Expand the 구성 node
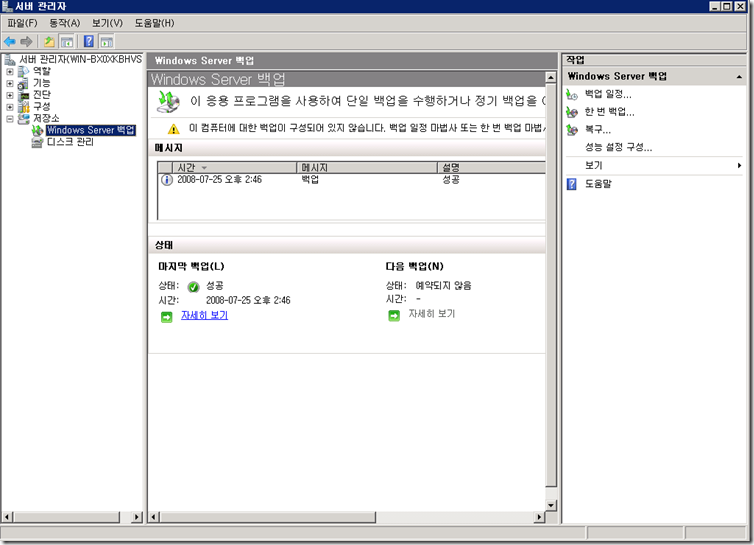The image size is (754, 545). [x=10, y=107]
